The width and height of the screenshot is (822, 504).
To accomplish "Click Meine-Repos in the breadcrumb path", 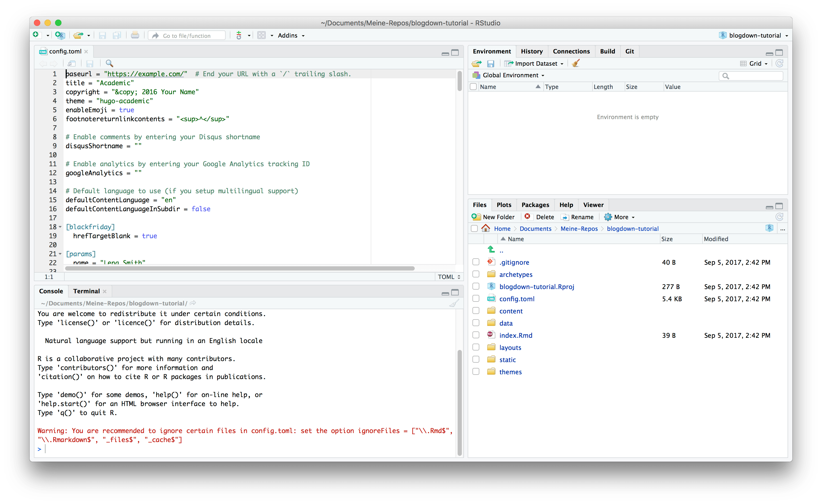I will tap(579, 228).
